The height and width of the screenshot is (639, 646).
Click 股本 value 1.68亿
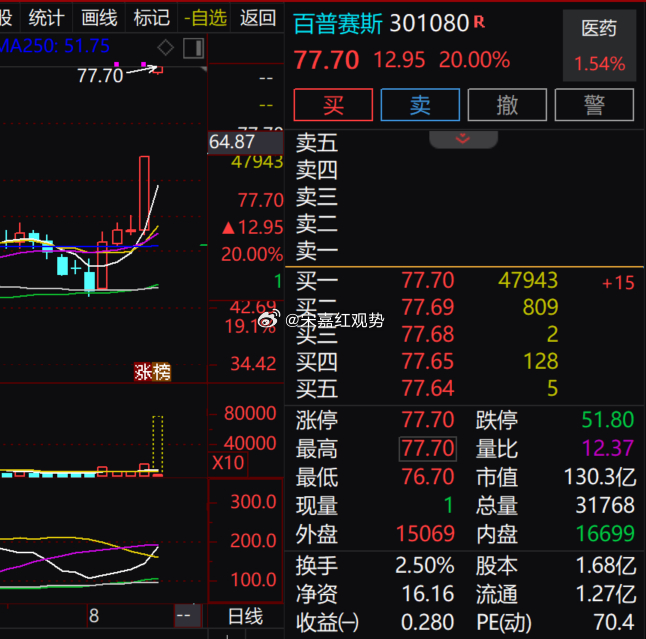(605, 566)
